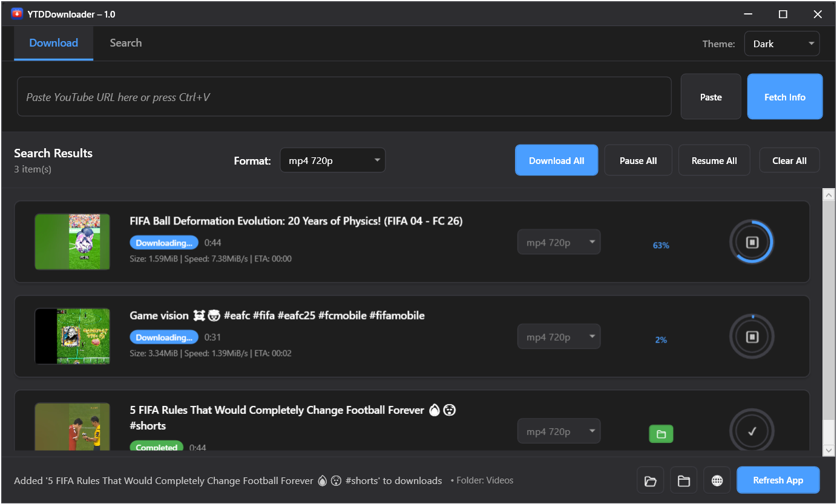Click the scrollbar up arrow of results list
Viewport: 837px width, 504px height.
829,195
